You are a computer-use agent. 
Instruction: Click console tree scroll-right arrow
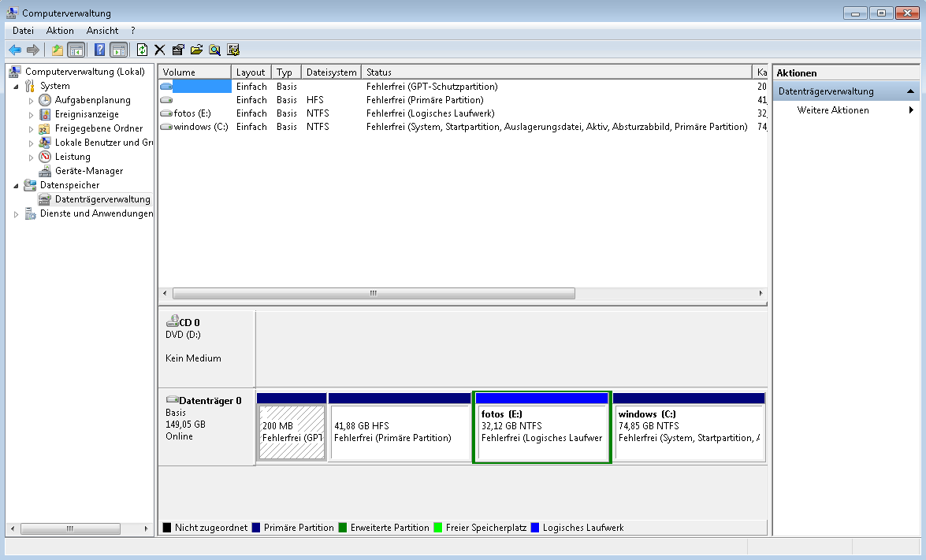(147, 528)
